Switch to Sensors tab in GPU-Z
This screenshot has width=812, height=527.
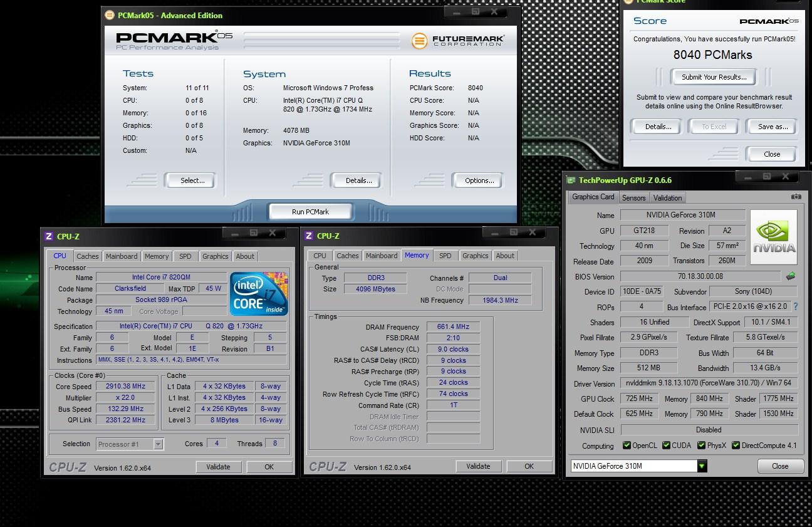633,197
